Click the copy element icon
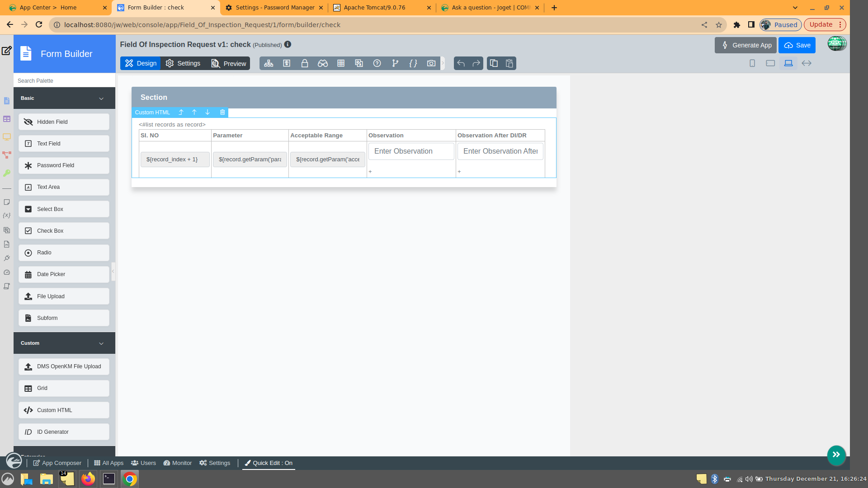Viewport: 868px width, 488px height. pyautogui.click(x=494, y=63)
